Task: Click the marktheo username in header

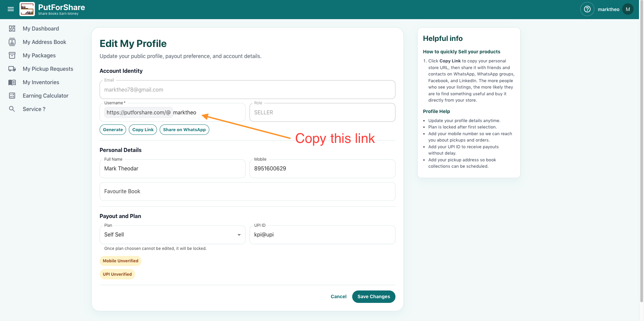Action: pos(608,9)
